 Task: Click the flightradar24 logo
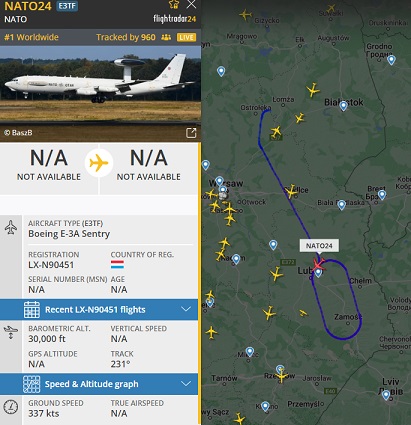click(174, 19)
